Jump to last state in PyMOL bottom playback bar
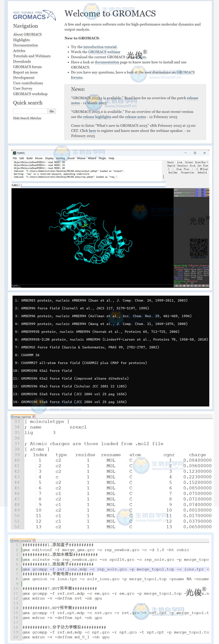The height and width of the screenshot is (644, 219). coord(196,286)
